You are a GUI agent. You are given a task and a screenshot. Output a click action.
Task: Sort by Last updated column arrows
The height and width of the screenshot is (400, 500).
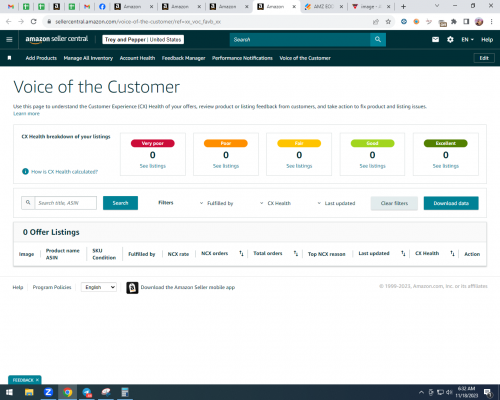(403, 254)
